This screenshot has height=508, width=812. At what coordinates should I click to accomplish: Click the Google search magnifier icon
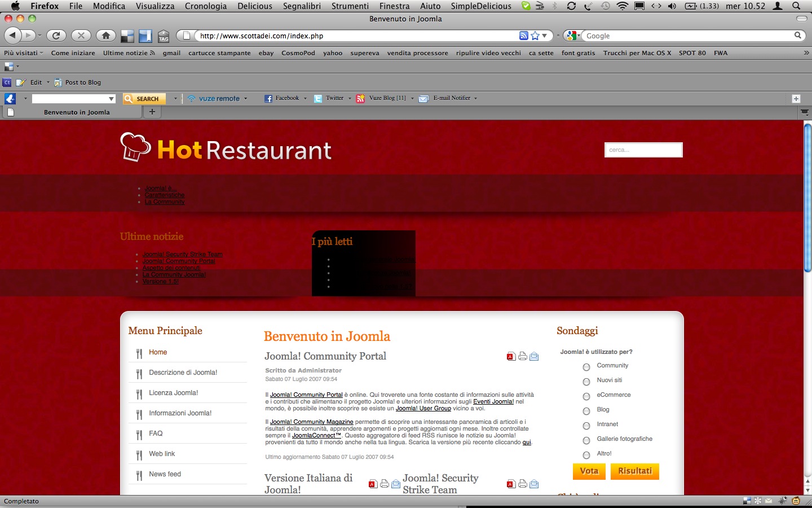(x=798, y=36)
